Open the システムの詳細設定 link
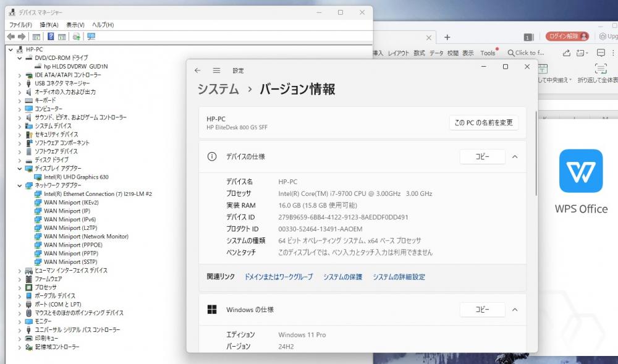The image size is (618, 364). click(399, 277)
